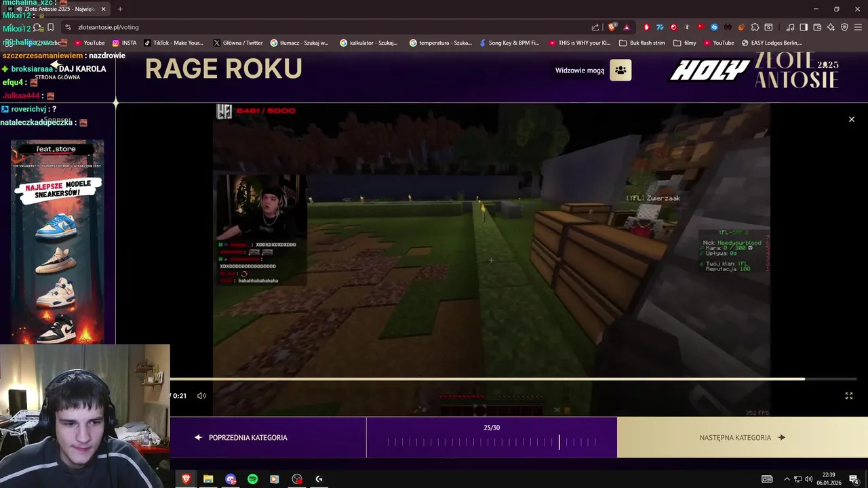Click the Brave VPN shield icon
The width and height of the screenshot is (868, 488).
point(844,27)
